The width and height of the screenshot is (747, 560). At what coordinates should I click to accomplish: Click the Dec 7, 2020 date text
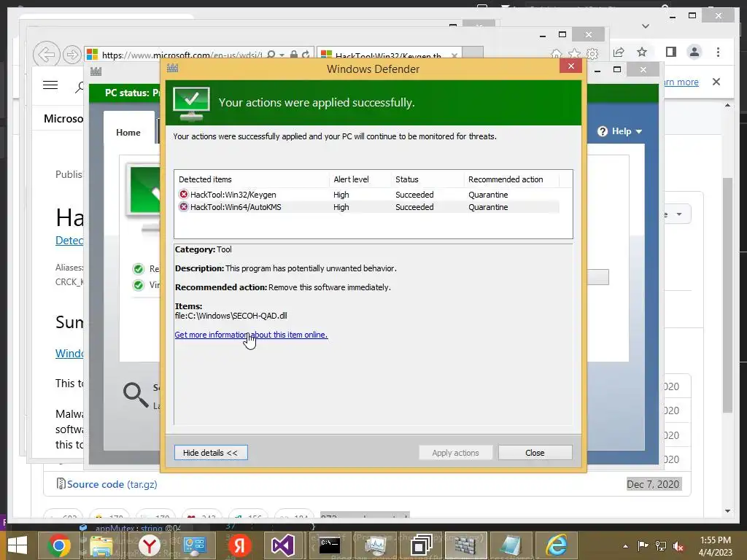click(653, 484)
